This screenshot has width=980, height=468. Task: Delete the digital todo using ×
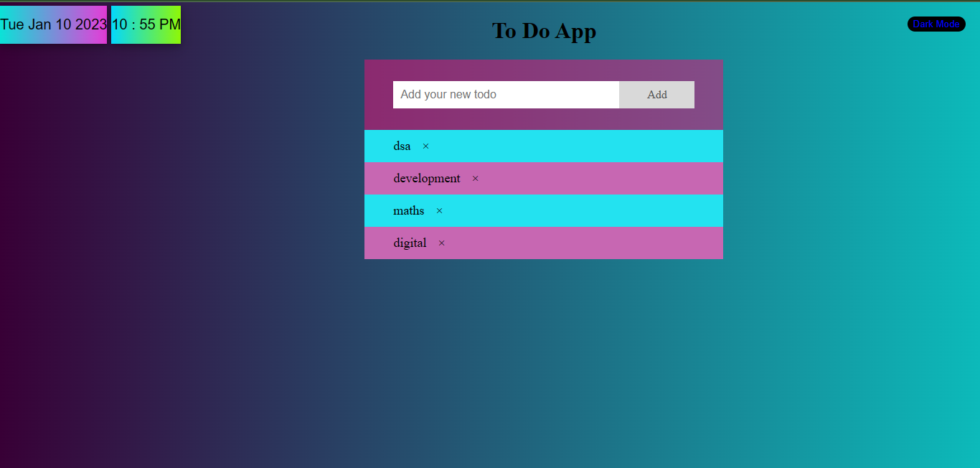(x=441, y=243)
